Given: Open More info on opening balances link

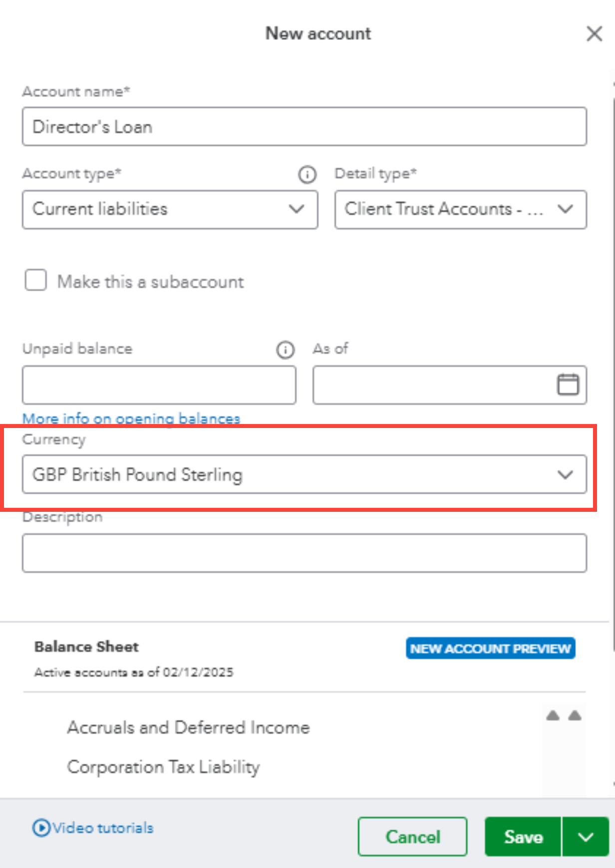Looking at the screenshot, I should point(131,419).
